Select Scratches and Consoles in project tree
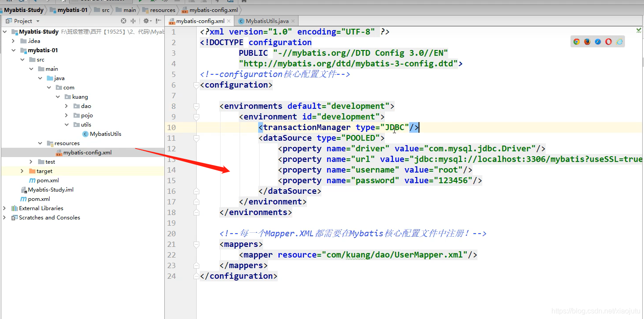This screenshot has height=319, width=644. (46, 217)
